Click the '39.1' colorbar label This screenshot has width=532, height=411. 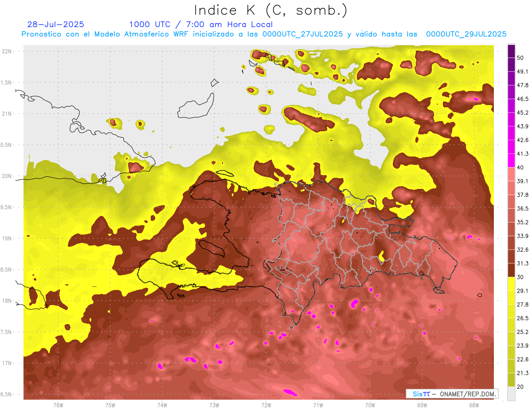(x=523, y=181)
